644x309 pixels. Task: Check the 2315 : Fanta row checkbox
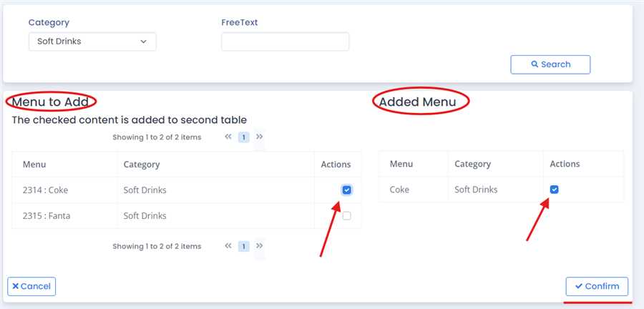click(x=347, y=216)
